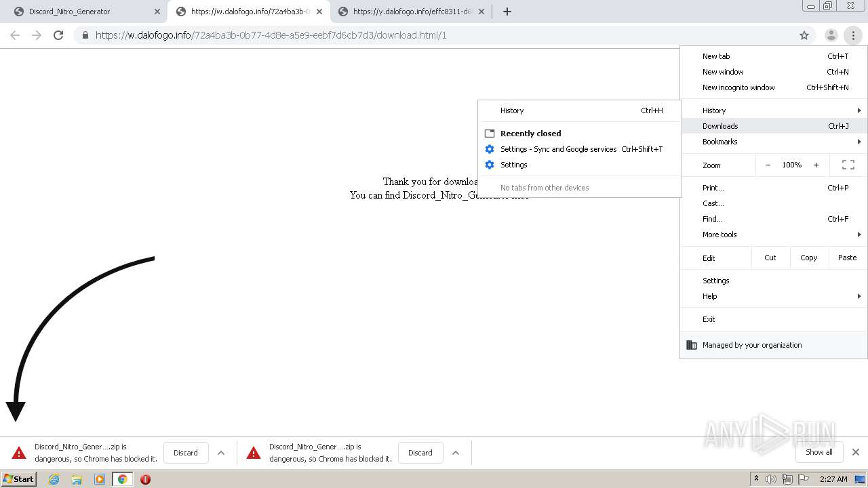Close the y.dalofogo.info tab

coord(481,12)
